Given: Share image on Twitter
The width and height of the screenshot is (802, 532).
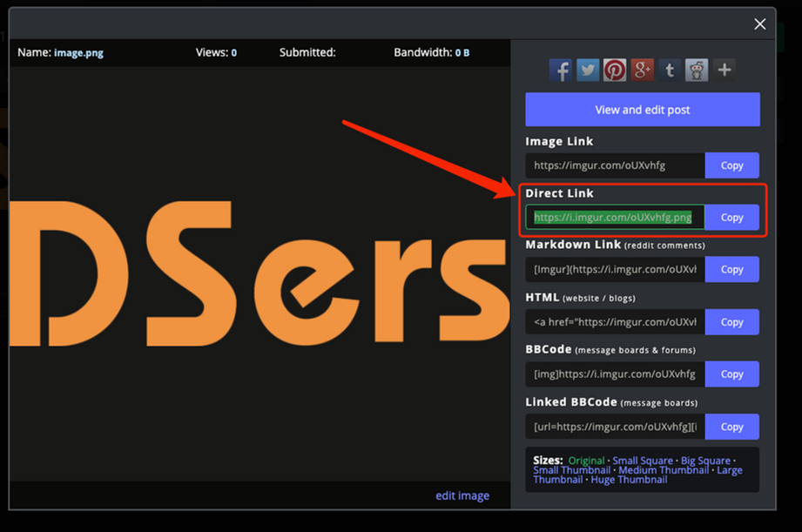Looking at the screenshot, I should [x=588, y=70].
